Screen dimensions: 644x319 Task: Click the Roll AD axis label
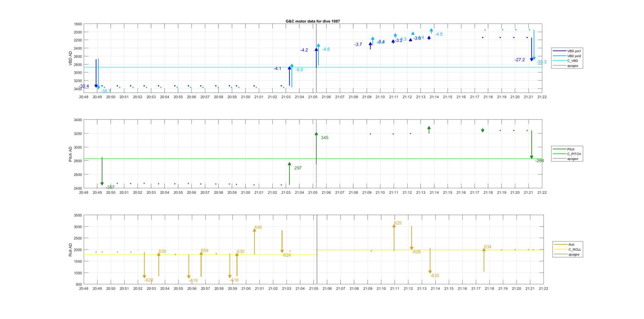click(71, 249)
